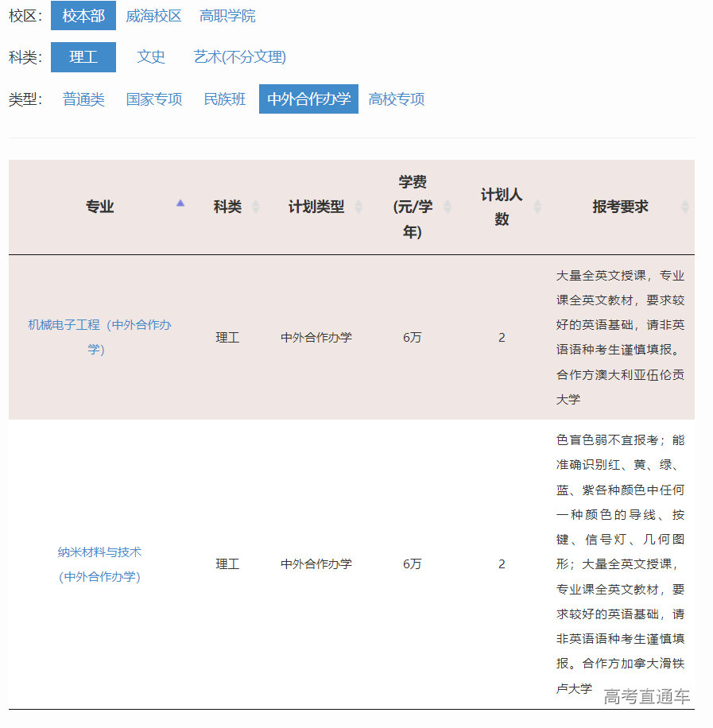This screenshot has width=713, height=728.
Task: Switch plan type to 普通类
Action: pos(83,99)
